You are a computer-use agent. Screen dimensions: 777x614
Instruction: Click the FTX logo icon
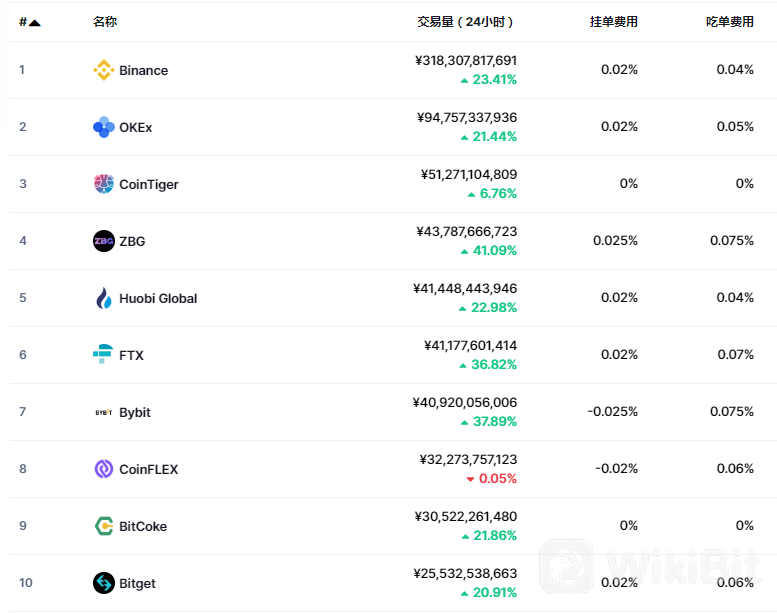click(103, 354)
